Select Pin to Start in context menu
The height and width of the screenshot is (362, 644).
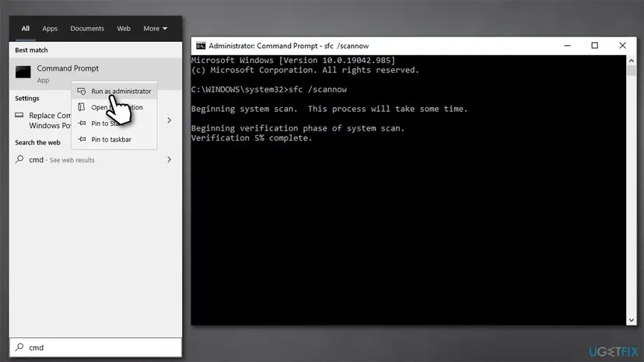[x=114, y=124]
